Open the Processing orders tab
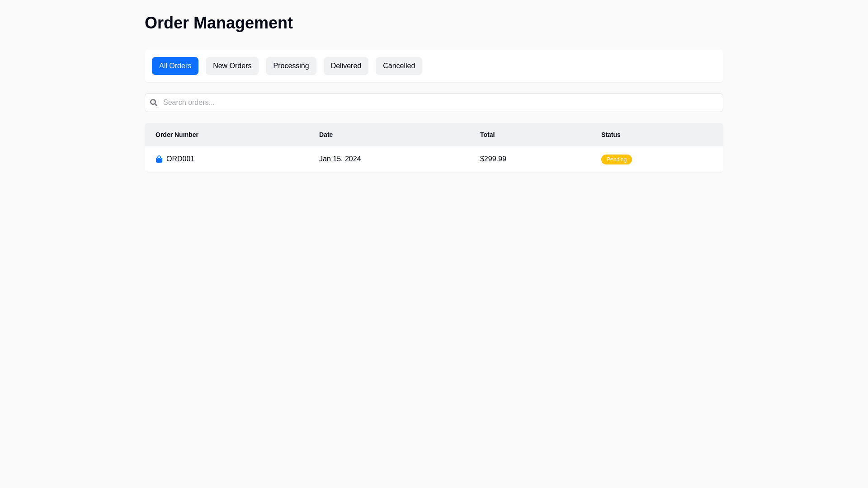The width and height of the screenshot is (868, 488). click(291, 66)
